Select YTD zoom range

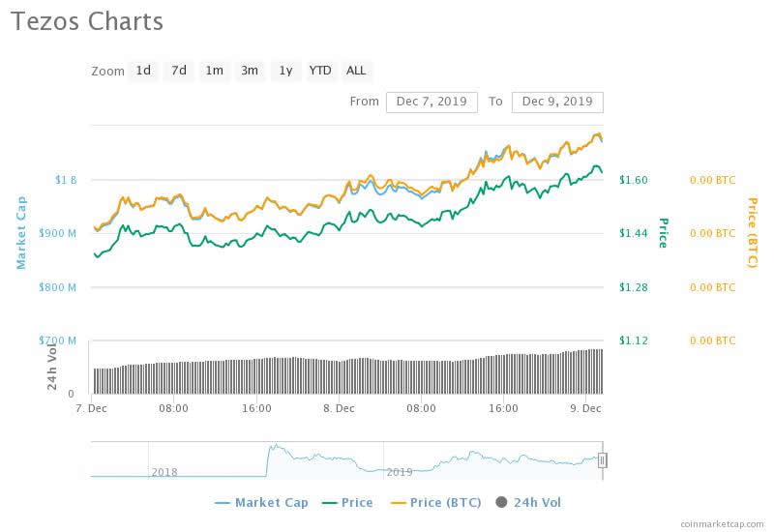[320, 71]
